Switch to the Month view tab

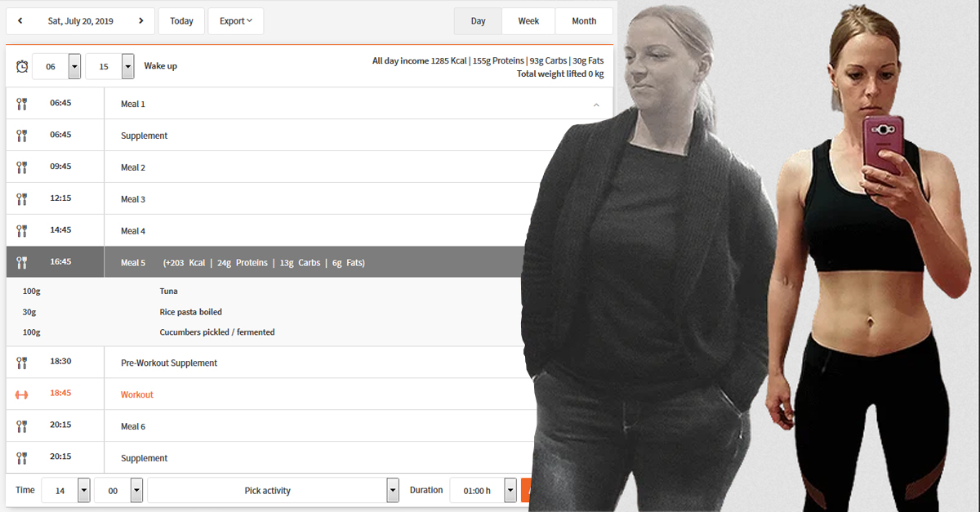tap(583, 21)
